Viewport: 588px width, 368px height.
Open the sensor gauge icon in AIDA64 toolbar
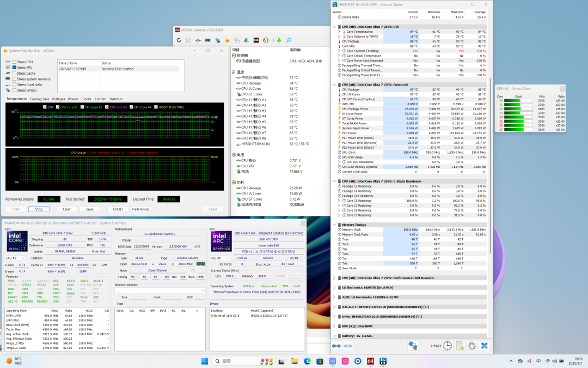tap(266, 40)
